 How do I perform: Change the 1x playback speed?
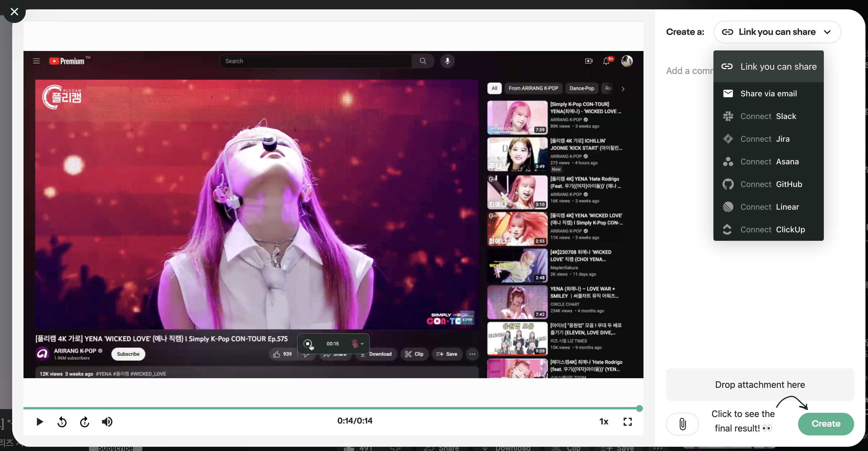[x=604, y=422]
